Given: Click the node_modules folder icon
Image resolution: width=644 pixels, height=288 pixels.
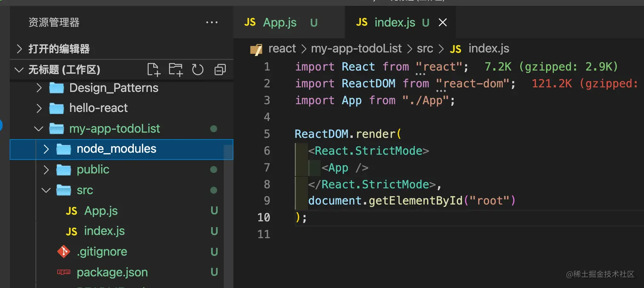Looking at the screenshot, I should (x=63, y=149).
